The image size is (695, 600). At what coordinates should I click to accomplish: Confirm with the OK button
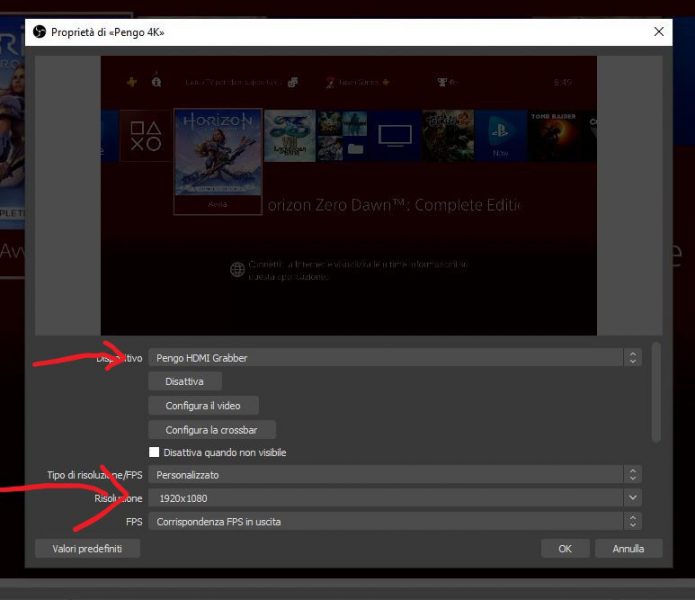pos(565,549)
